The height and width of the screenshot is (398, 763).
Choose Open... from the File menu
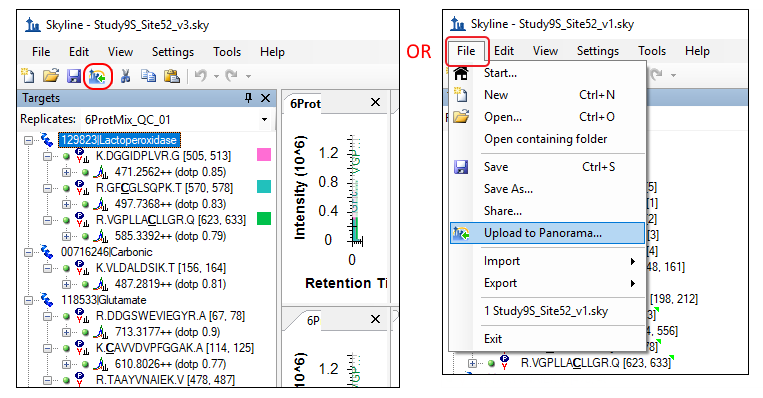coord(547,117)
